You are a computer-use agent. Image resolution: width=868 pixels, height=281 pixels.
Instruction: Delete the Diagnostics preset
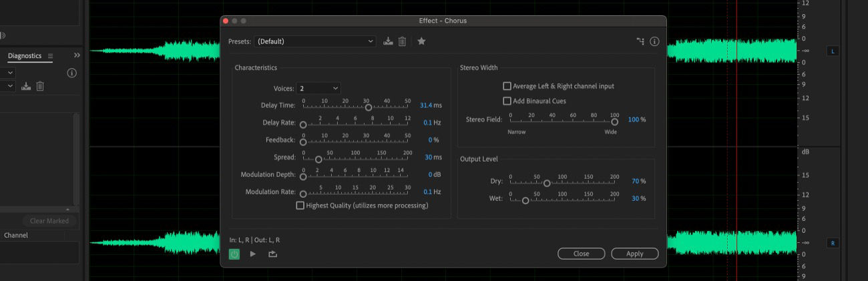40,86
